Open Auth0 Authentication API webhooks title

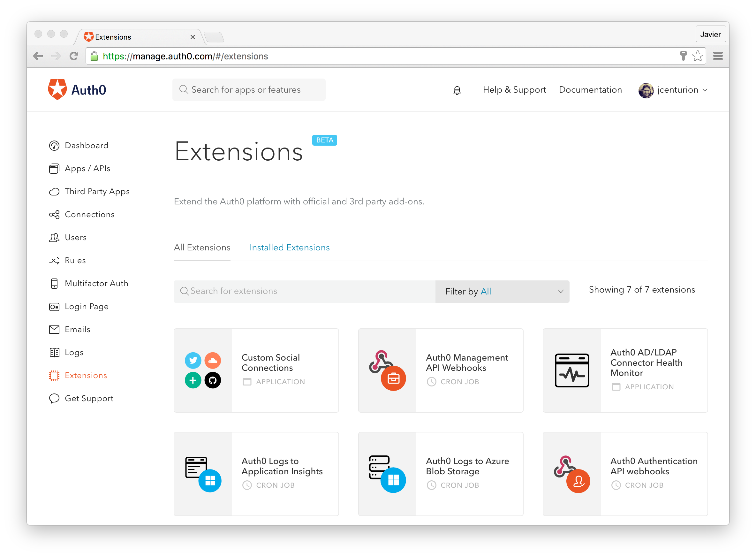click(x=654, y=466)
